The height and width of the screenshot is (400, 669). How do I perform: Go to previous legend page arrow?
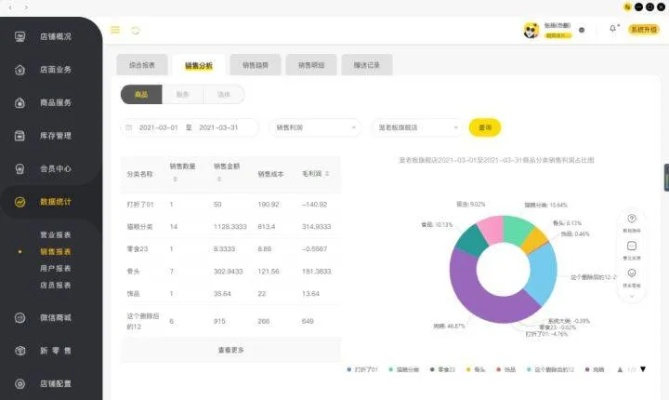pos(620,370)
